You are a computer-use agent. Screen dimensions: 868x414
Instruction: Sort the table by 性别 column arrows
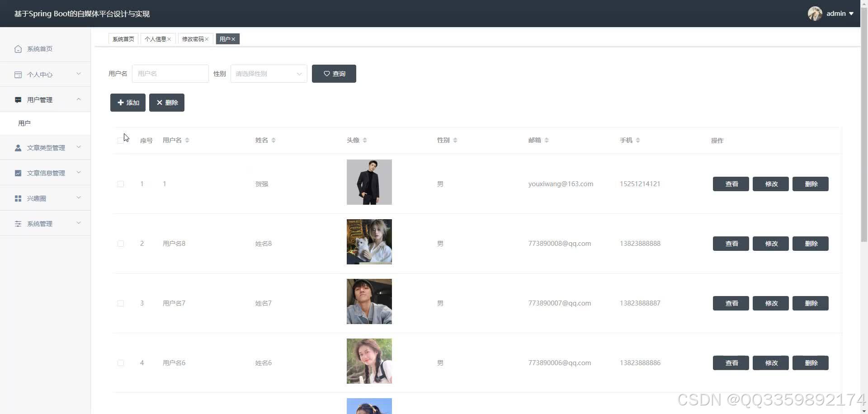click(455, 140)
